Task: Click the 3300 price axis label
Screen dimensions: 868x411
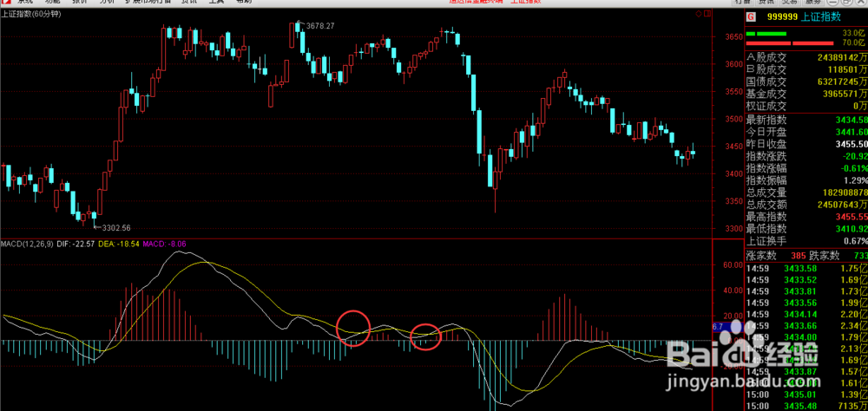Action: (x=733, y=228)
